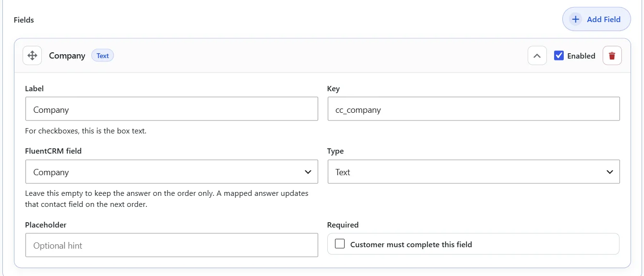Click the 'Placeholder' label text
The image size is (644, 276).
(x=46, y=225)
